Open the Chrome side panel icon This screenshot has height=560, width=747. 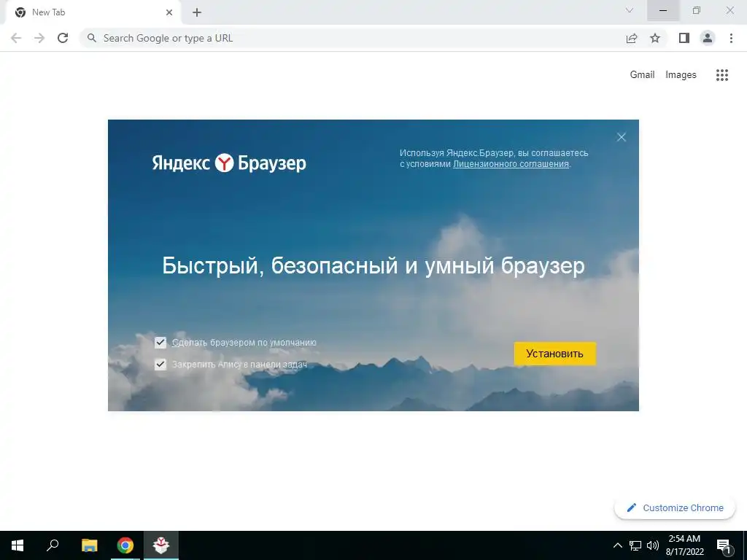pyautogui.click(x=684, y=38)
